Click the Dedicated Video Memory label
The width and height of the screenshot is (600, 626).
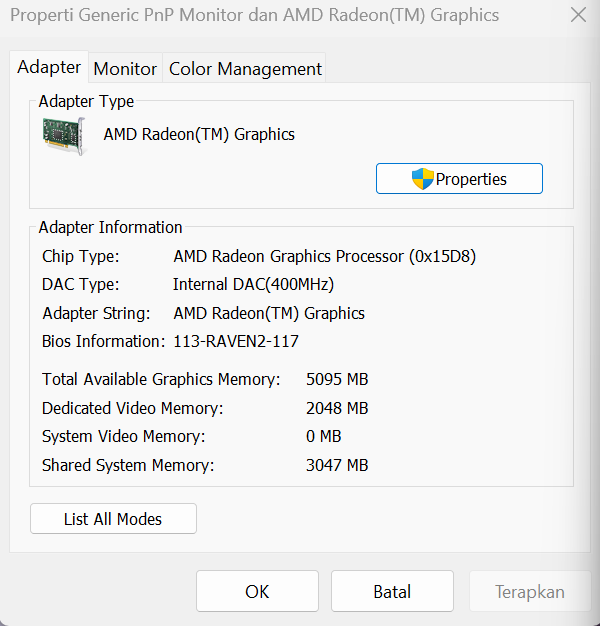click(x=133, y=408)
